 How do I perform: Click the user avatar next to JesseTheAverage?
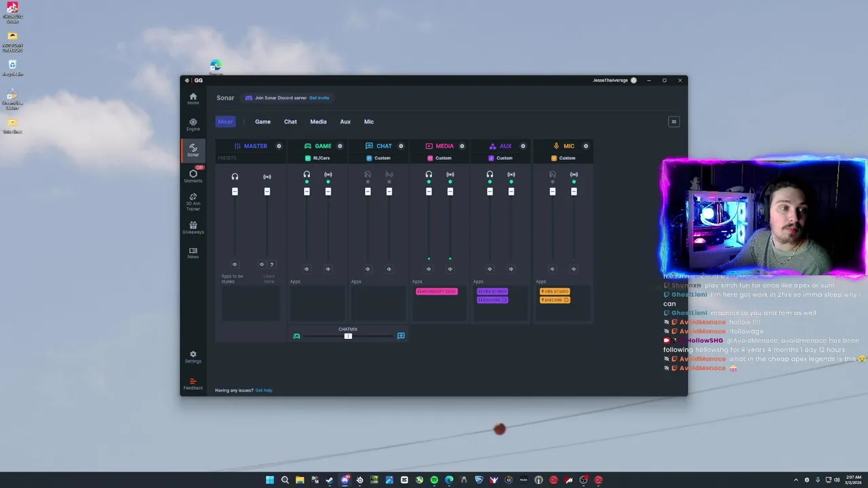click(x=633, y=80)
